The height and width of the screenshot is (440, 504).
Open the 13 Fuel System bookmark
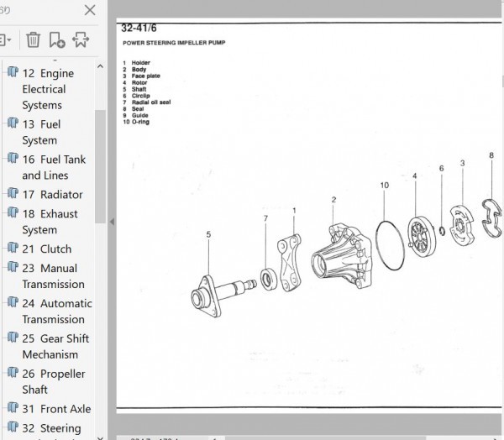click(x=41, y=132)
